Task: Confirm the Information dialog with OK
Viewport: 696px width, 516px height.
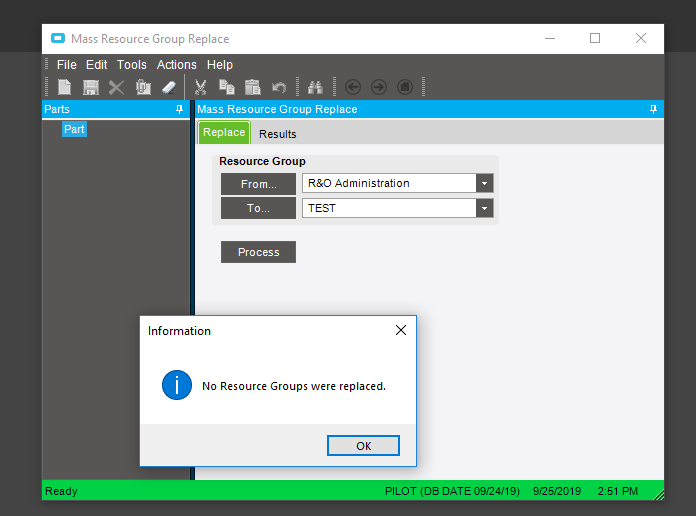Action: pyautogui.click(x=363, y=446)
